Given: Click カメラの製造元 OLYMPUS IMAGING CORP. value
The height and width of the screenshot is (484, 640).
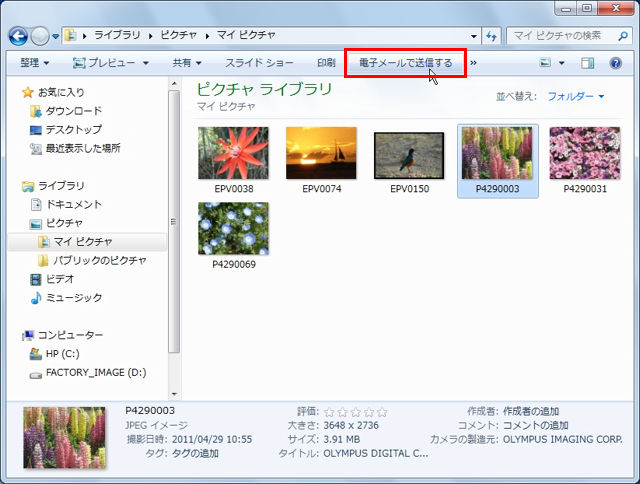Looking at the screenshot, I should point(563,440).
